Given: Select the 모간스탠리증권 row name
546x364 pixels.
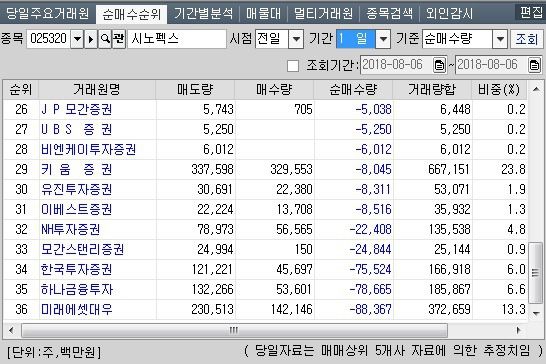Looking at the screenshot, I should pyautogui.click(x=83, y=249).
